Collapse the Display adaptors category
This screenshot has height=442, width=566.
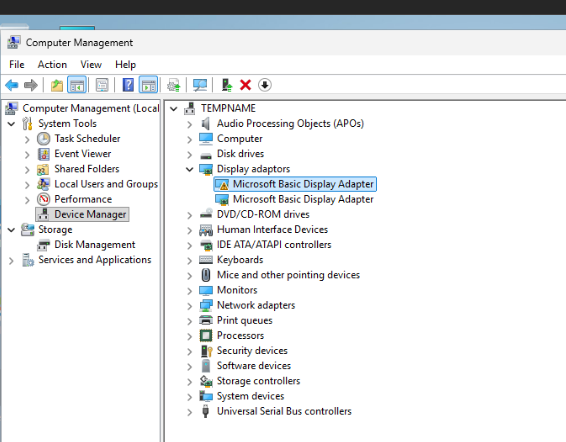coord(190,169)
